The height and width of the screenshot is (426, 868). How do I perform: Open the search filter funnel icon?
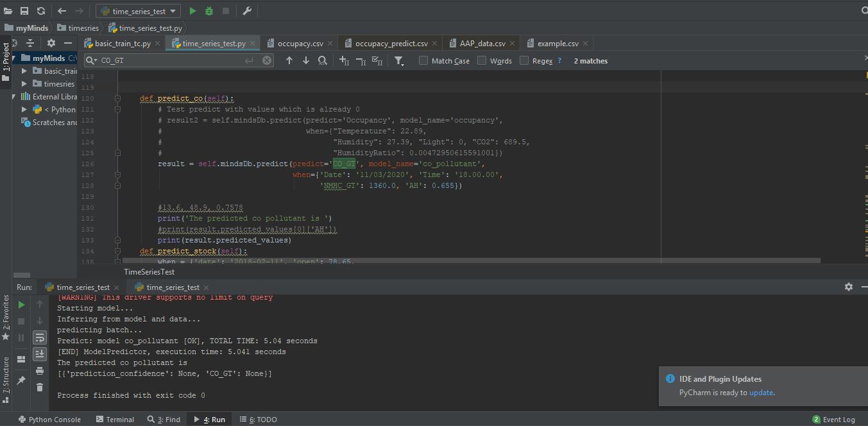tap(398, 60)
